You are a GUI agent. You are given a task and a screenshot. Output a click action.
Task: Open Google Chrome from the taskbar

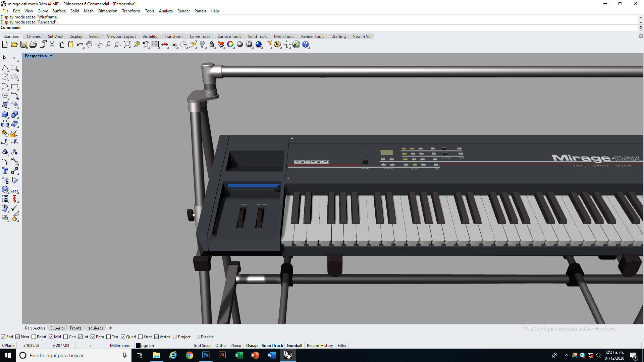click(190, 355)
